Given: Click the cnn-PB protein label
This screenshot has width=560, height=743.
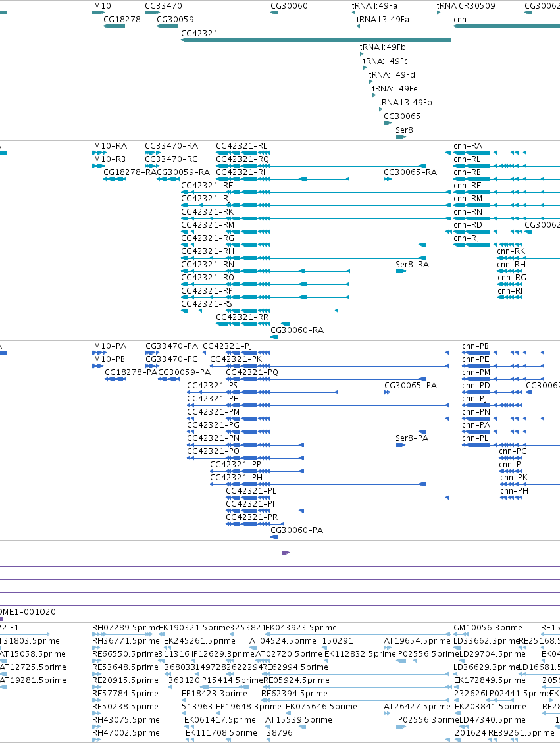Looking at the screenshot, I should [x=475, y=346].
